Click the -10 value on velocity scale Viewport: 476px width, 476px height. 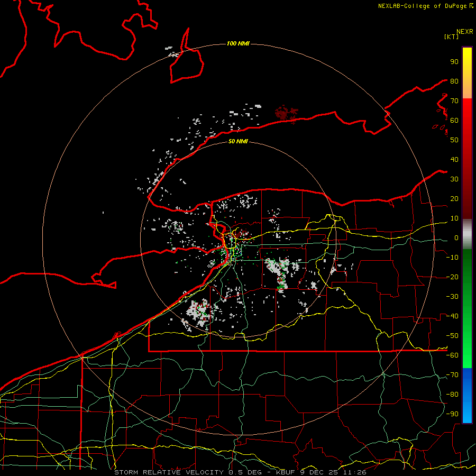452,258
